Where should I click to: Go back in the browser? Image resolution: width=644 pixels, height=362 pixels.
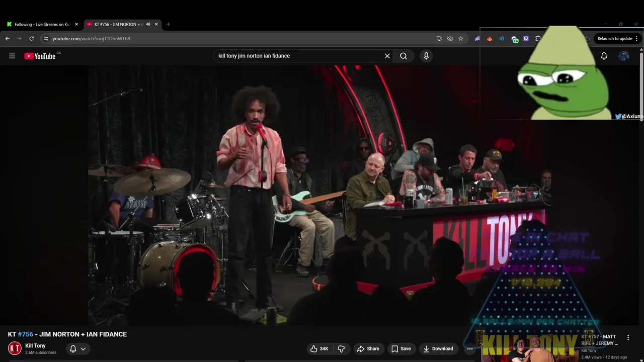click(8, 38)
